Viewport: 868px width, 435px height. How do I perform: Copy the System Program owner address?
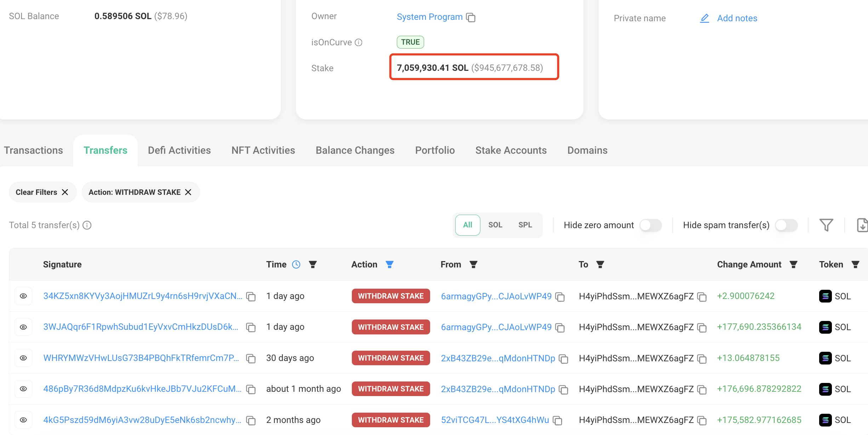pyautogui.click(x=471, y=17)
